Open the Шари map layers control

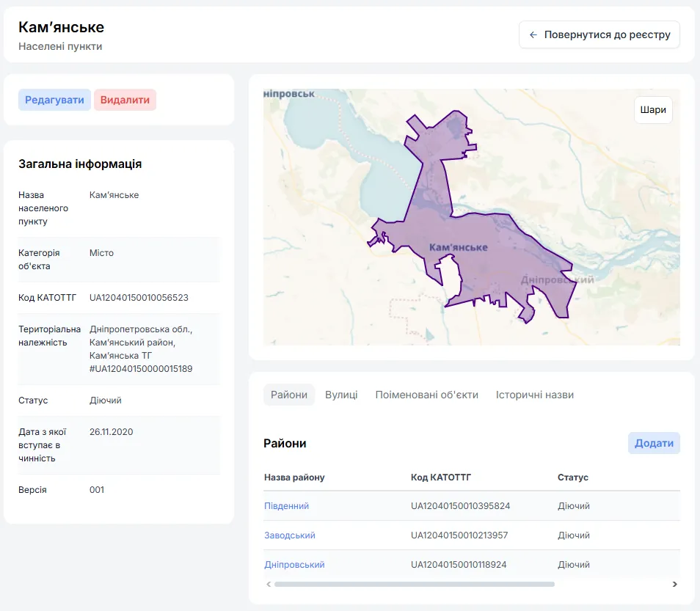click(x=653, y=110)
